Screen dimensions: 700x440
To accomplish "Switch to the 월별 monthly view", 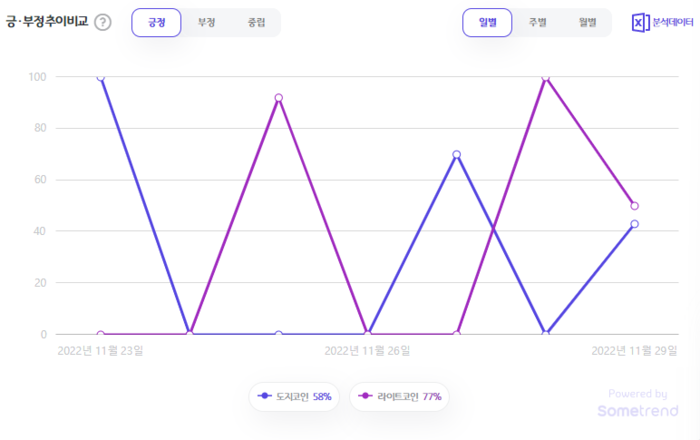I will [588, 22].
